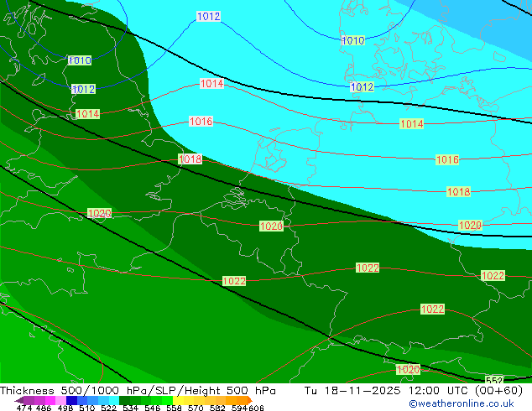Click the lowest red 1020 isobar label
Viewport: 532px width, 411px height.
click(x=408, y=369)
